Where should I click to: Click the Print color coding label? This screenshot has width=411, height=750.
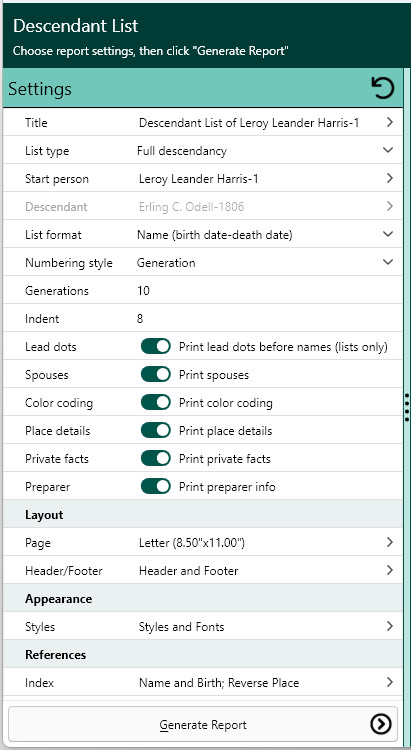tap(226, 403)
